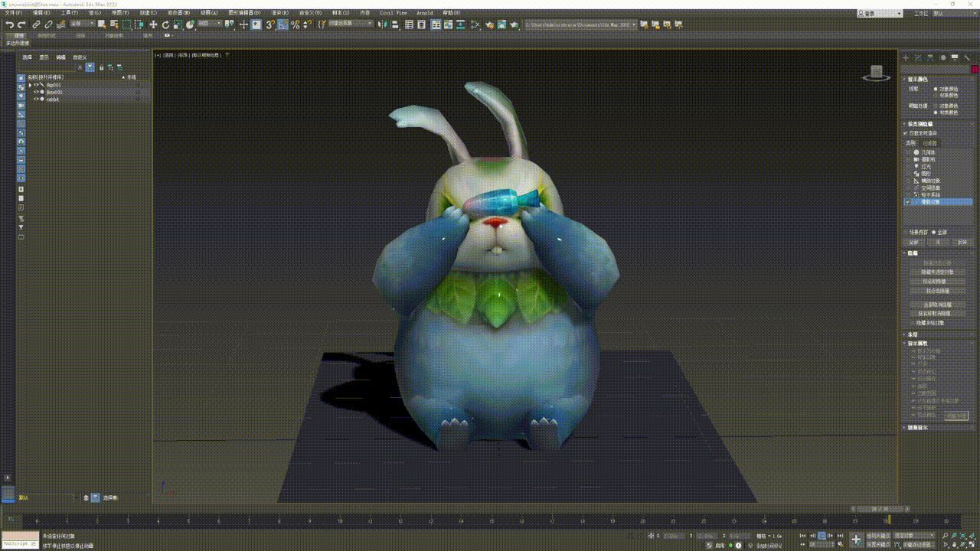
Task: Hide the rabbit object via eye icon
Action: tap(36, 99)
